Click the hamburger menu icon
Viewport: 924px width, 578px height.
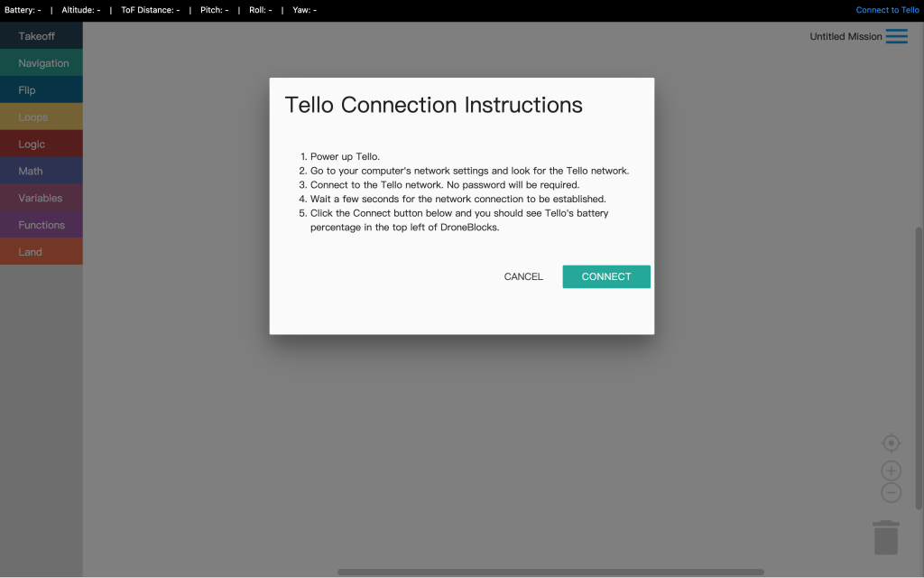pyautogui.click(x=896, y=36)
